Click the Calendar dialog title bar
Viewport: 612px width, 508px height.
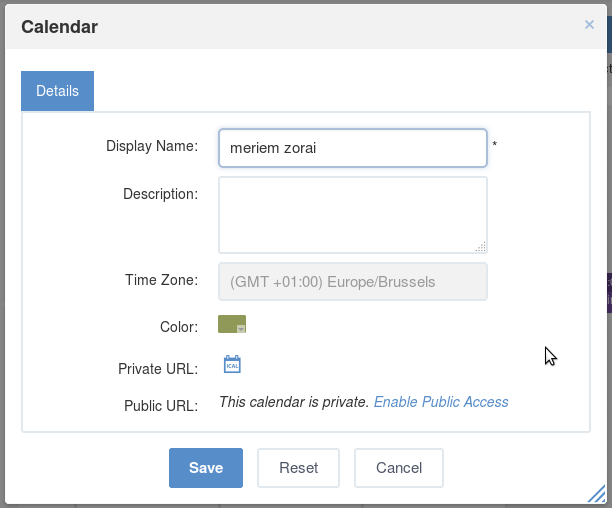pyautogui.click(x=306, y=27)
